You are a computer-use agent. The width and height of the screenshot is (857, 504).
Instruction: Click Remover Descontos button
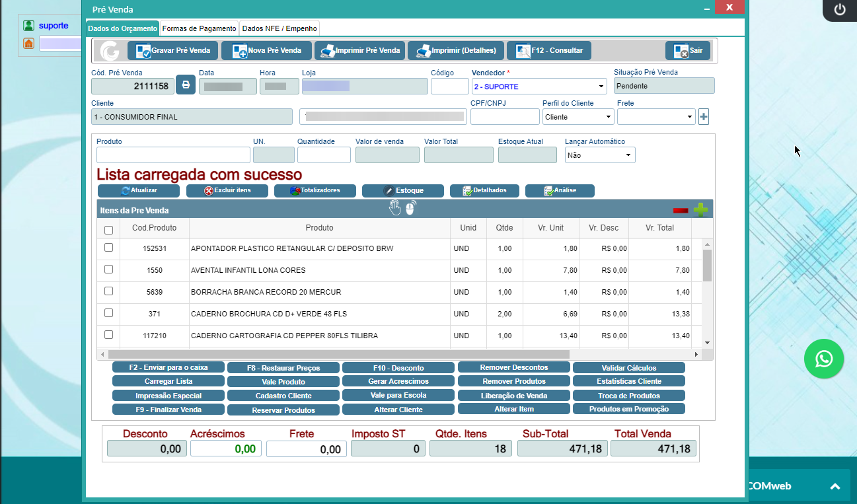click(x=513, y=367)
